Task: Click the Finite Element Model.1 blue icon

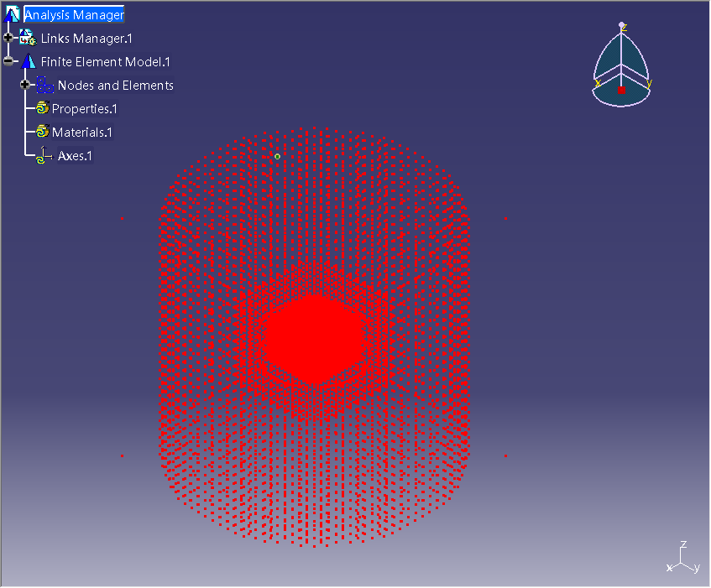Action: coord(28,61)
